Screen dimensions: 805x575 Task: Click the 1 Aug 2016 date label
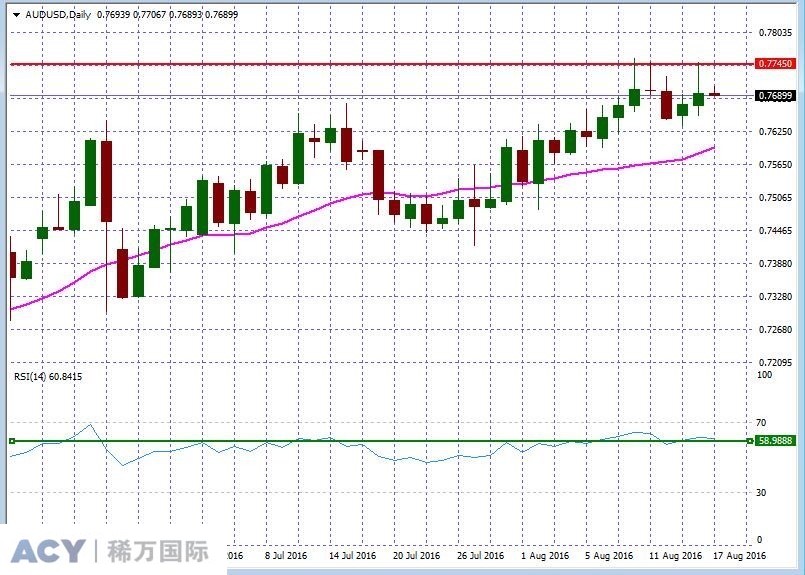545,555
